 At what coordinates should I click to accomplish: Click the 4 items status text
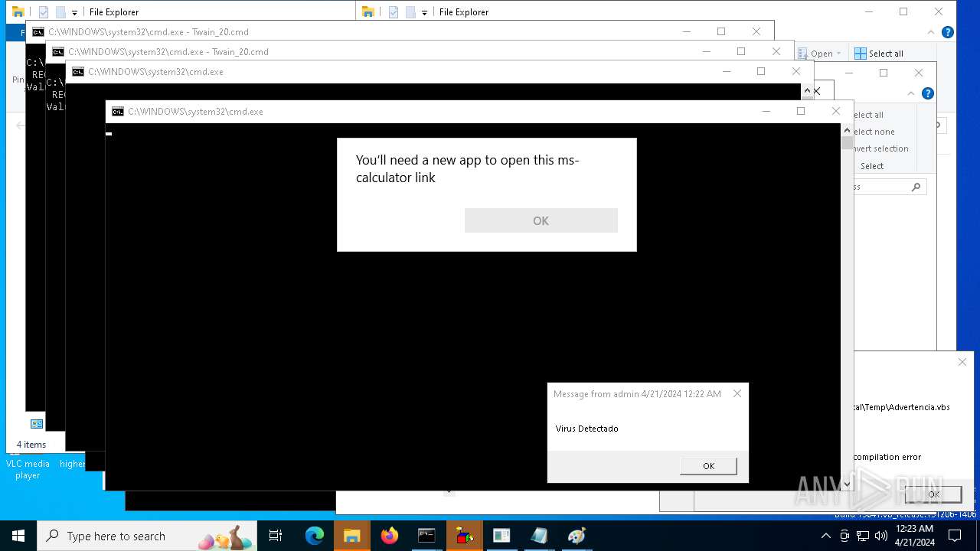click(x=31, y=445)
